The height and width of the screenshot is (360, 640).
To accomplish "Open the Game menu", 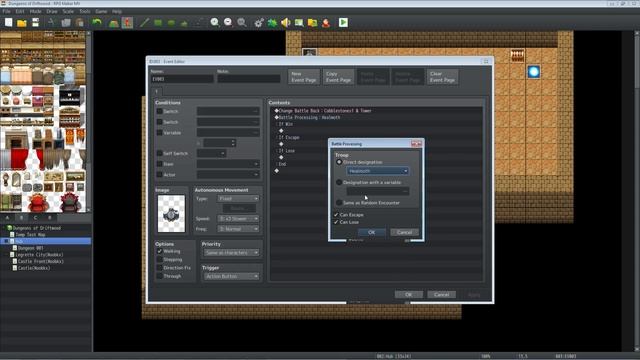I will [101, 11].
